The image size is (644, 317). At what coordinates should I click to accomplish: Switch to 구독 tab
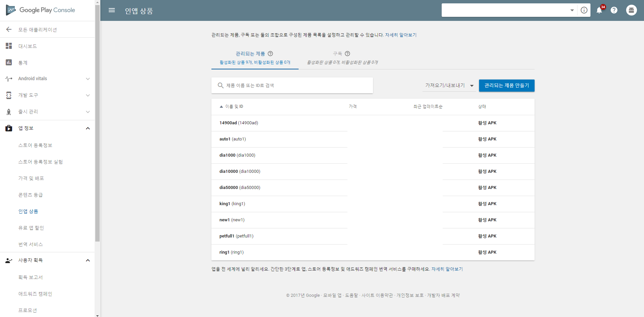342,58
